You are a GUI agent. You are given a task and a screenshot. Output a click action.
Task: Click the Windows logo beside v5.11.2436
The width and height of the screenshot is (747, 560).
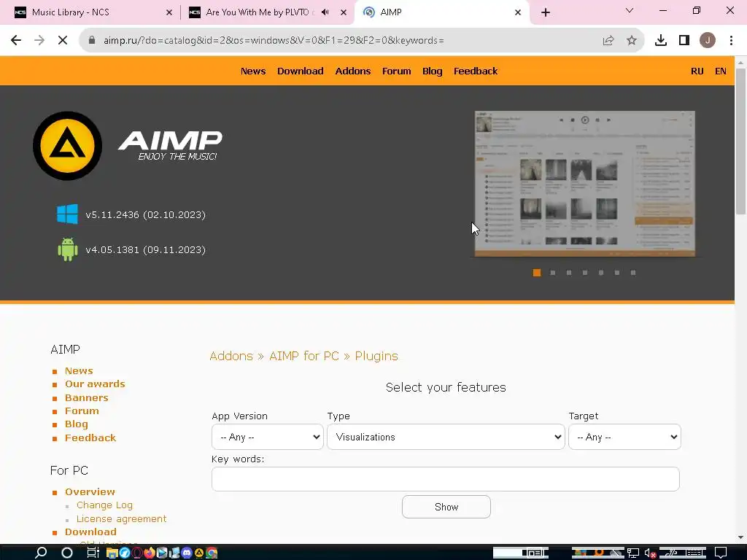(67, 214)
